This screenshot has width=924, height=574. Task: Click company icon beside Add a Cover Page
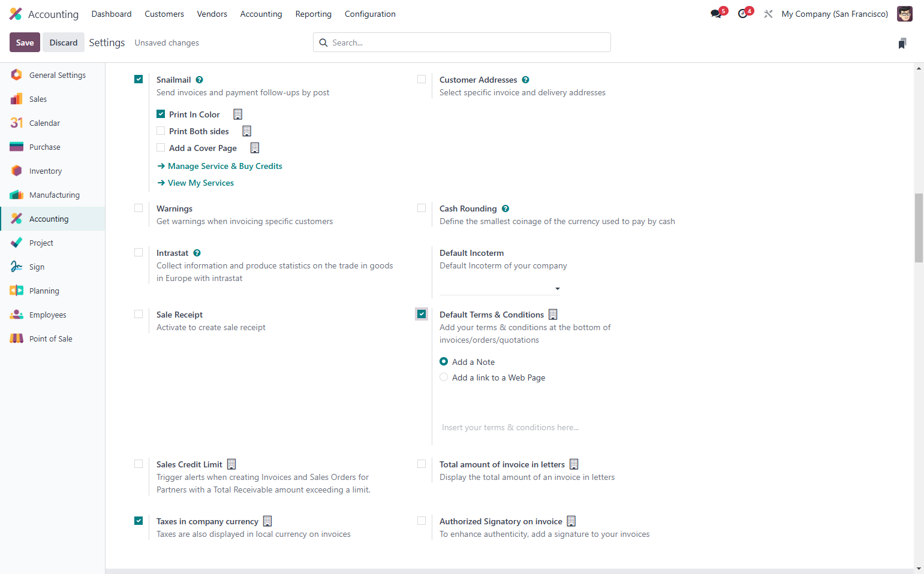tap(254, 147)
